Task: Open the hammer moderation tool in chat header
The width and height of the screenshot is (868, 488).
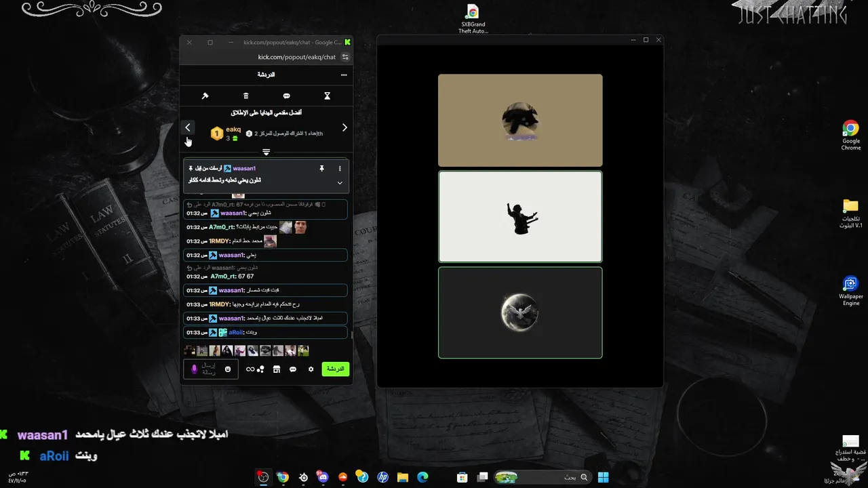Action: (x=205, y=96)
